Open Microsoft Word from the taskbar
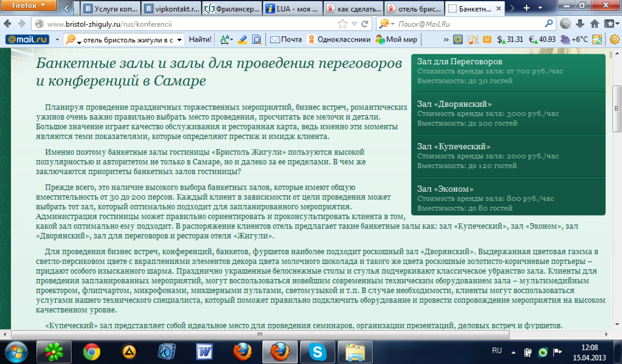The width and height of the screenshot is (622, 364). 204,352
